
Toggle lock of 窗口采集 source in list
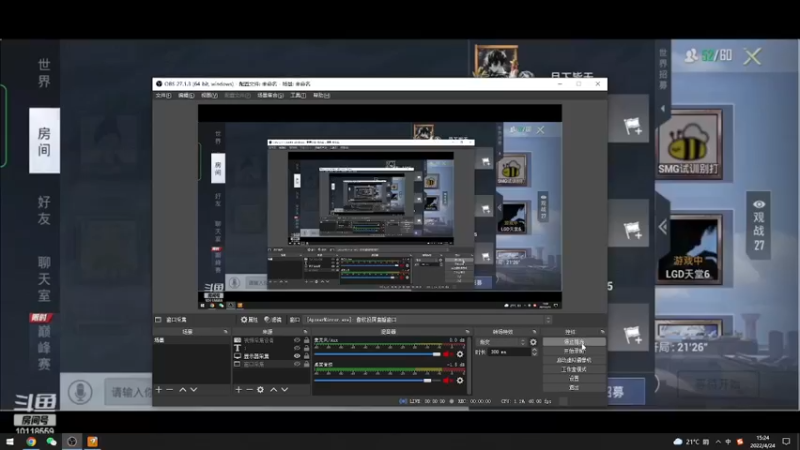pos(306,364)
